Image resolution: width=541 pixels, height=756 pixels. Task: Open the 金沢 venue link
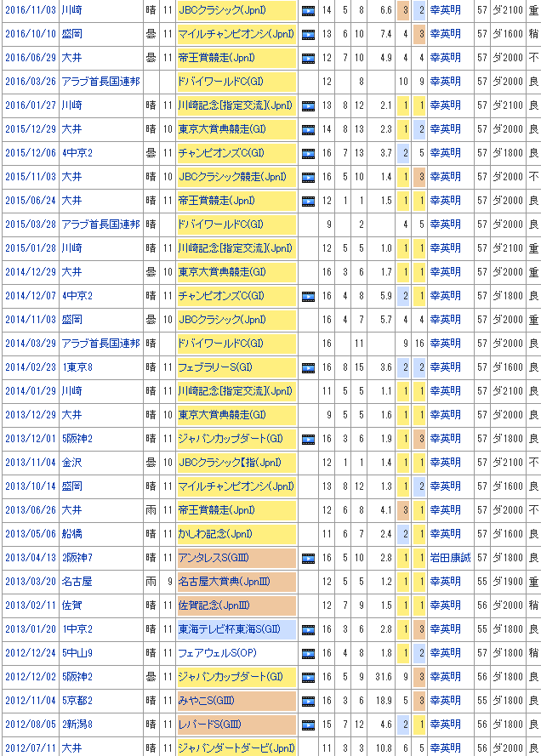[72, 463]
